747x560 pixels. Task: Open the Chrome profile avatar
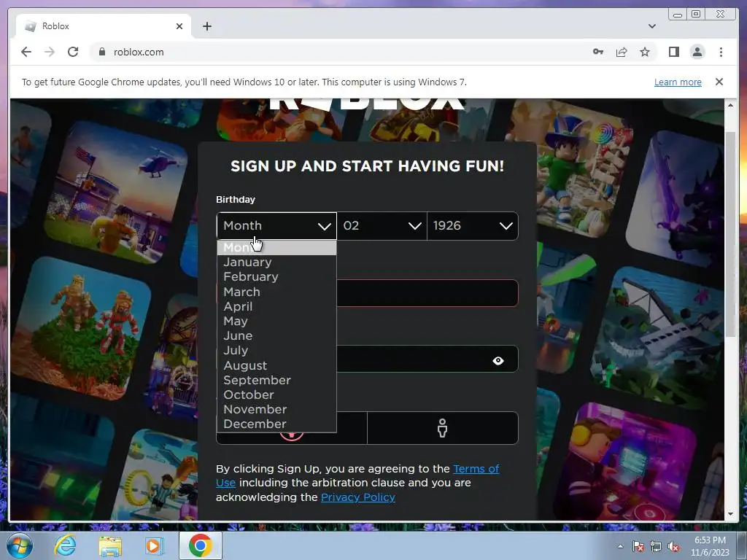tap(697, 52)
